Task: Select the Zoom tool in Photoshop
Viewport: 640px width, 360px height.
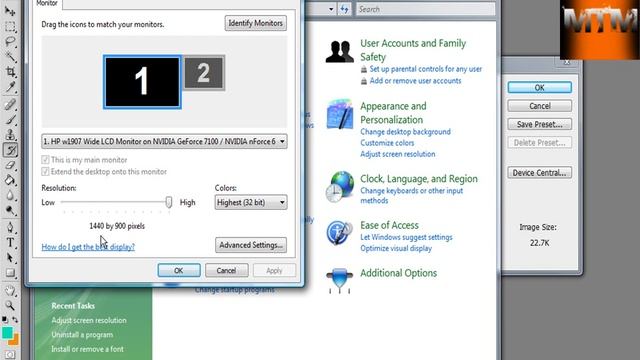Action: click(10, 305)
